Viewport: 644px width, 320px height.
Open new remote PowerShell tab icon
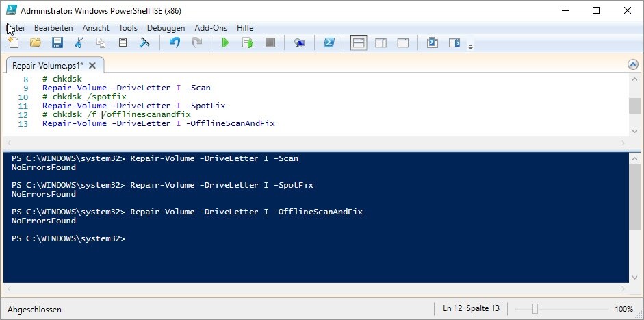(x=299, y=43)
